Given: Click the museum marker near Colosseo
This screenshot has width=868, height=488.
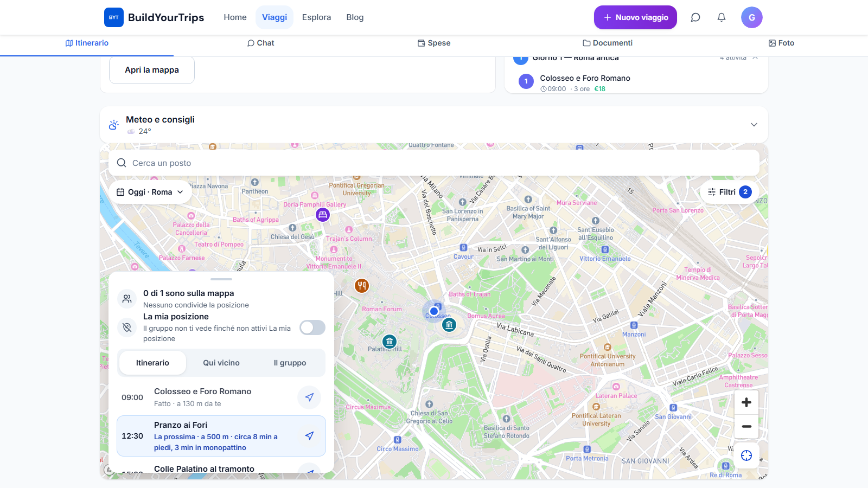Looking at the screenshot, I should click(449, 325).
